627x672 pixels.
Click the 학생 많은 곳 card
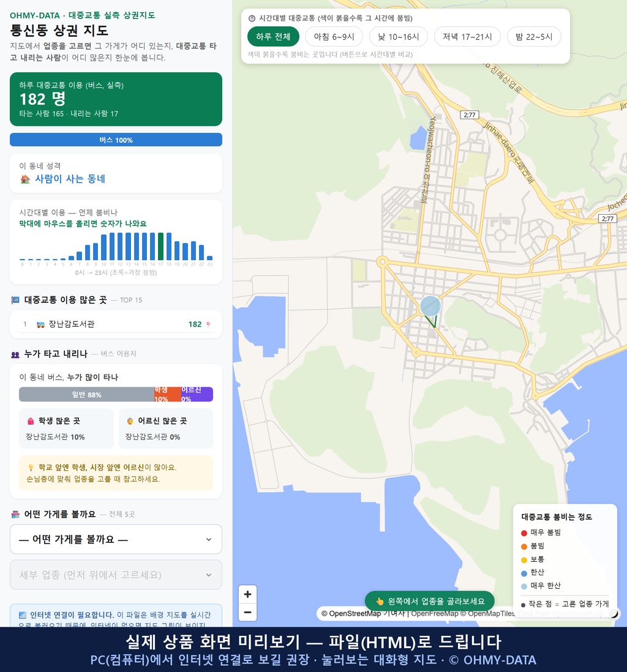tap(67, 428)
